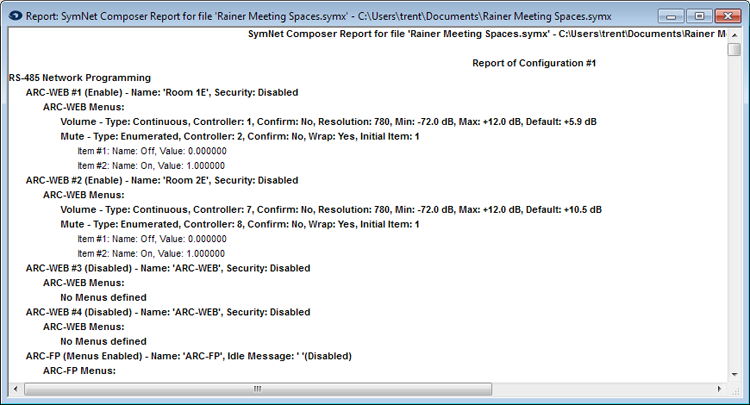
Task: Click the Mute line with Controller: 2
Action: pos(240,136)
